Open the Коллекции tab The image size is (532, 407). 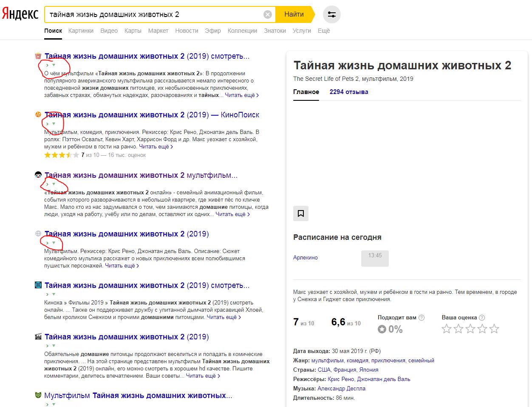coord(242,31)
